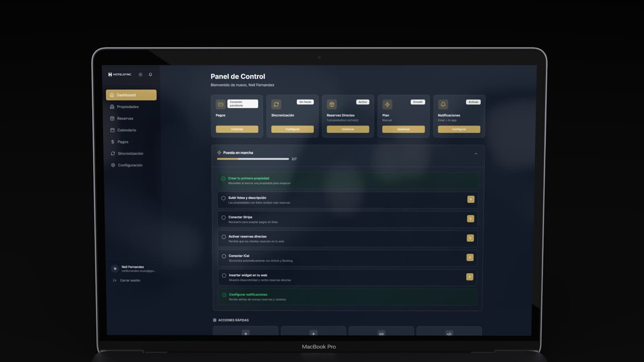Viewport: 644px width, 362px height.
Task: Click the Puesta en marcha progress bar
Action: tap(253, 159)
